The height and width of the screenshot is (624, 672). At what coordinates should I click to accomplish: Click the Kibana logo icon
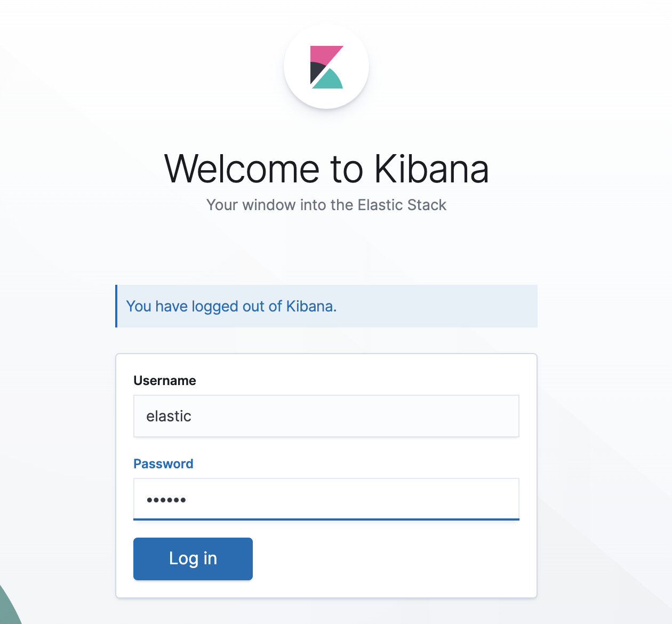coord(326,67)
